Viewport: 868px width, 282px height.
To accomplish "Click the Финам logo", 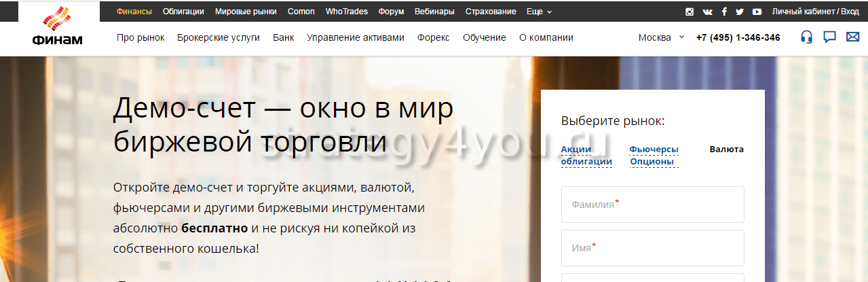I will pos(57,28).
